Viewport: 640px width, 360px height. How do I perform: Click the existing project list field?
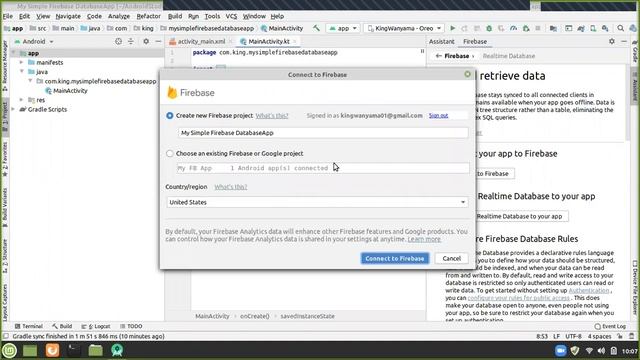(x=323, y=168)
